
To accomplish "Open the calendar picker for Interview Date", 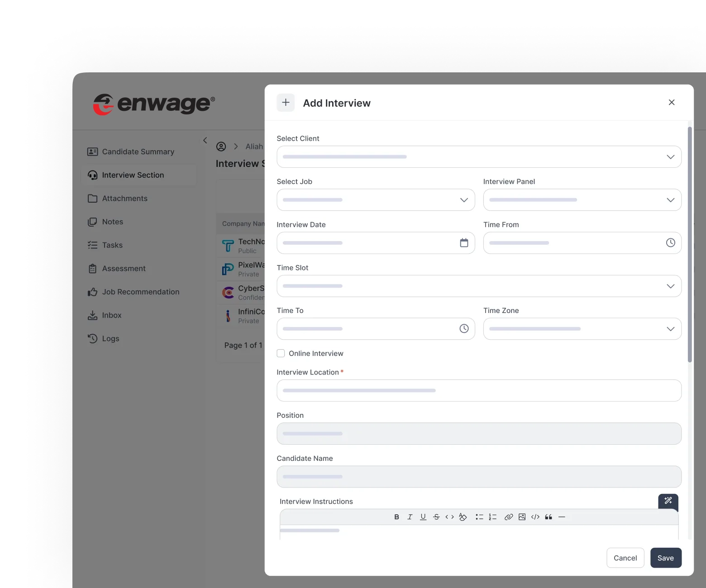I will tap(464, 243).
